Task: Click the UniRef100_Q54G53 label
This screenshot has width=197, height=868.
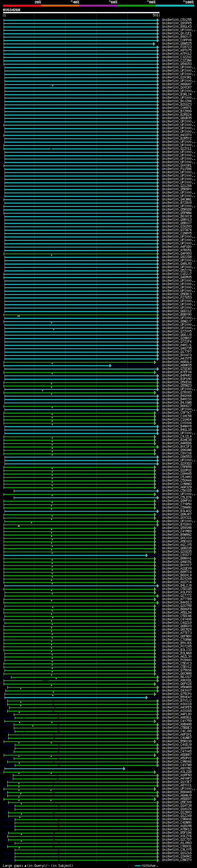Action: [177, 64]
